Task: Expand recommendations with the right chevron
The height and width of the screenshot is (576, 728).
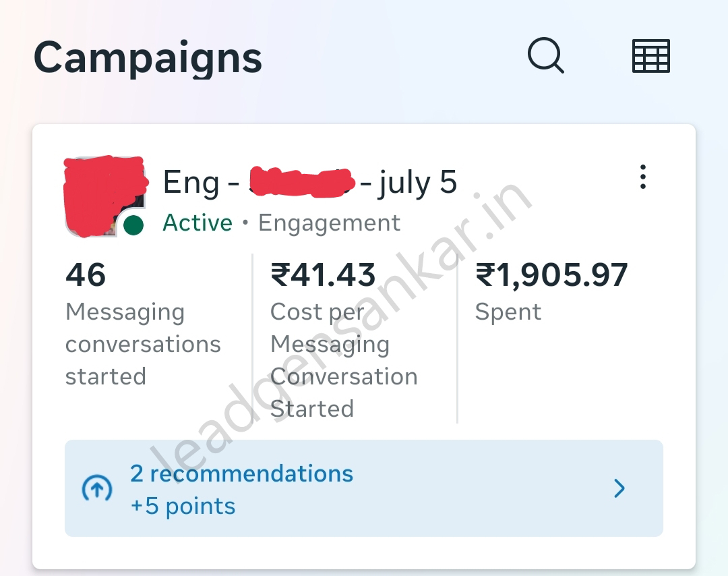Action: pos(619,488)
